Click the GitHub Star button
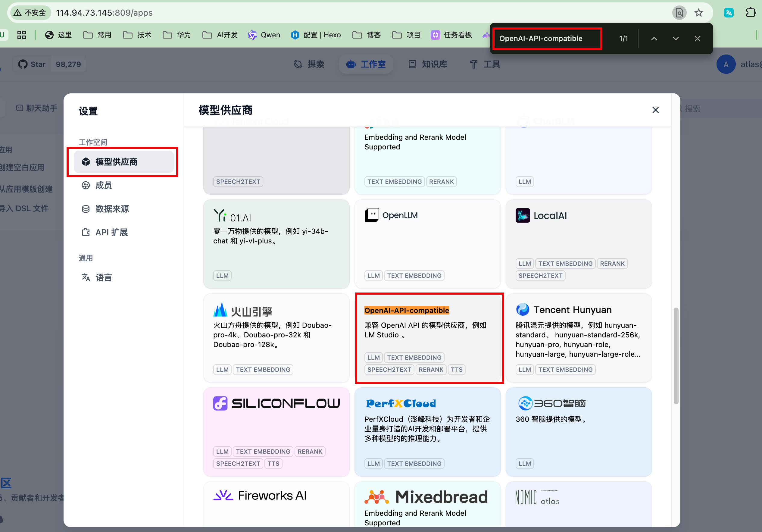 pyautogui.click(x=32, y=64)
